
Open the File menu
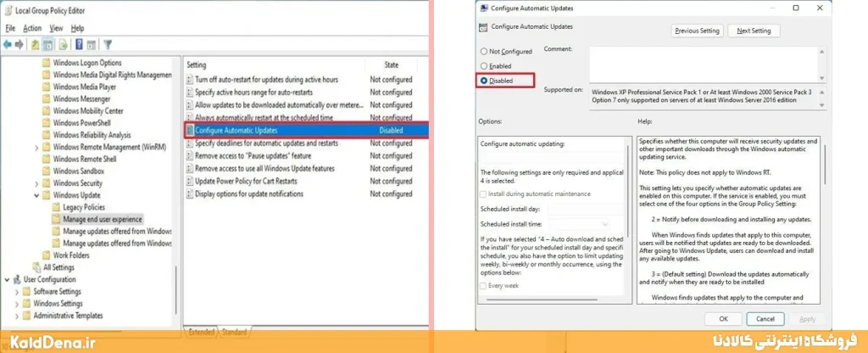coord(10,28)
